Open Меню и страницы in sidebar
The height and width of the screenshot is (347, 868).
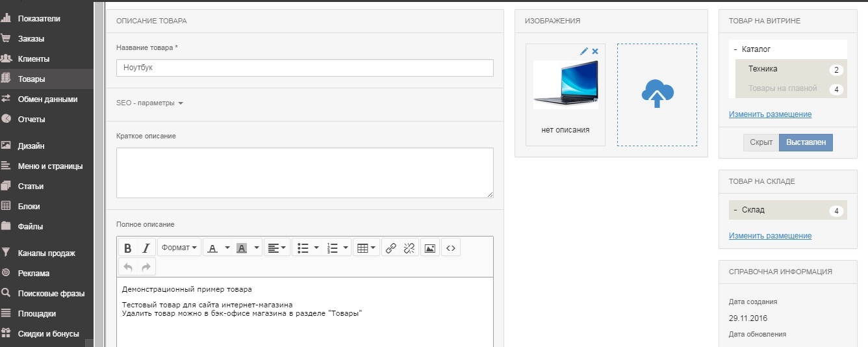coord(47,166)
